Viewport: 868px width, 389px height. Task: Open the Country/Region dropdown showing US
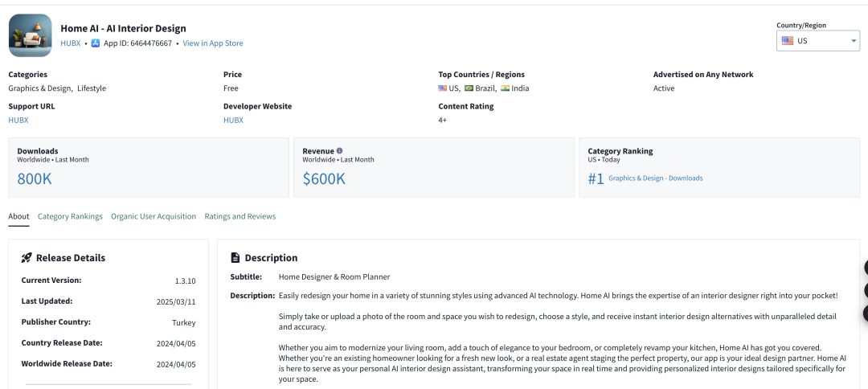tap(817, 40)
